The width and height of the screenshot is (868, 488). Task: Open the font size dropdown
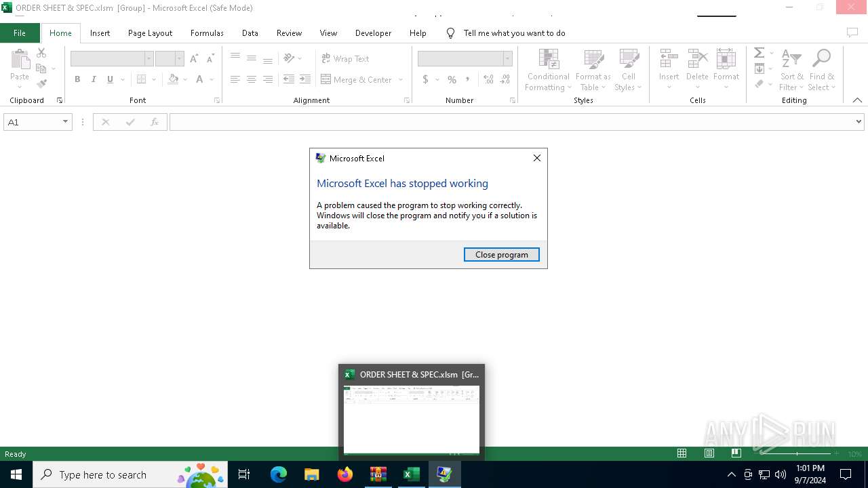[x=179, y=59]
